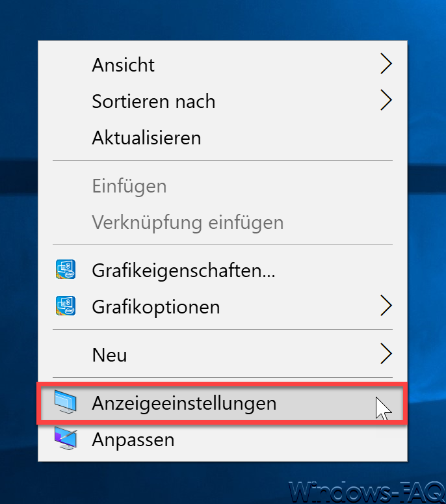Expand the Sortieren nach submenu arrow
The height and width of the screenshot is (504, 446).
[x=386, y=100]
